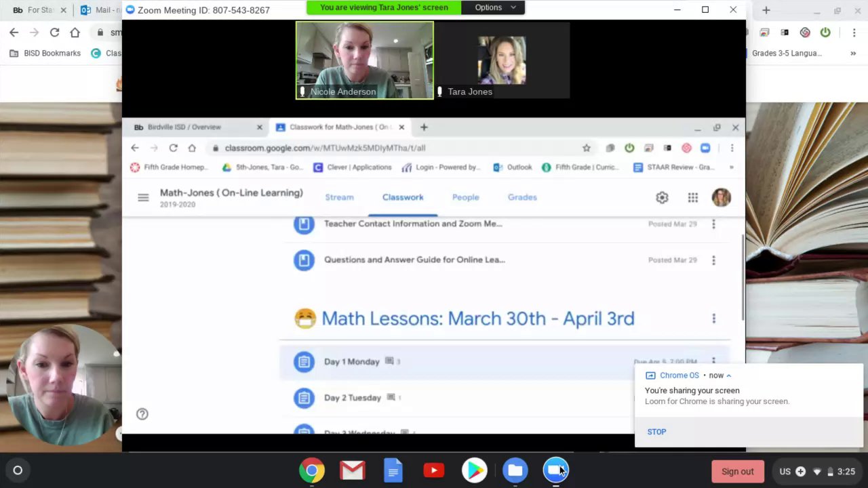868x488 pixels.
Task: Click the Classroom help question icon
Action: coord(142,414)
